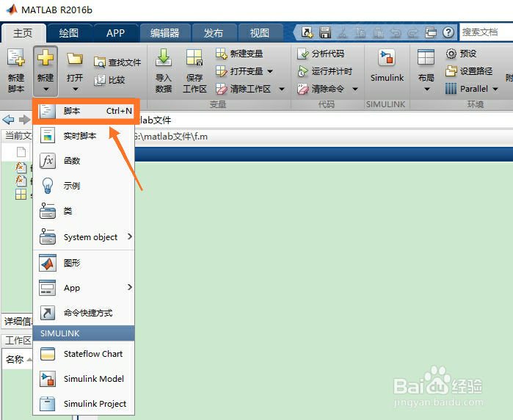513x420 pixels.
Task: Select 图形 menu item
Action: [84, 263]
